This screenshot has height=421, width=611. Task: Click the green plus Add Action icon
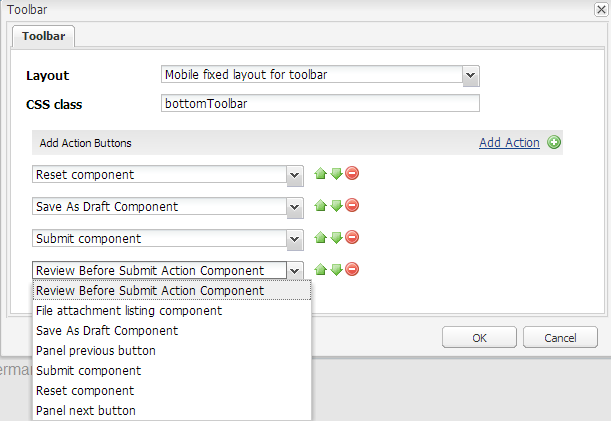pos(554,143)
